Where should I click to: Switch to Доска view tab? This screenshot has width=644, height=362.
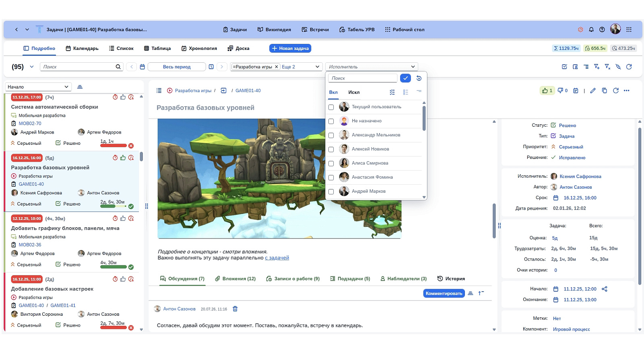[238, 48]
